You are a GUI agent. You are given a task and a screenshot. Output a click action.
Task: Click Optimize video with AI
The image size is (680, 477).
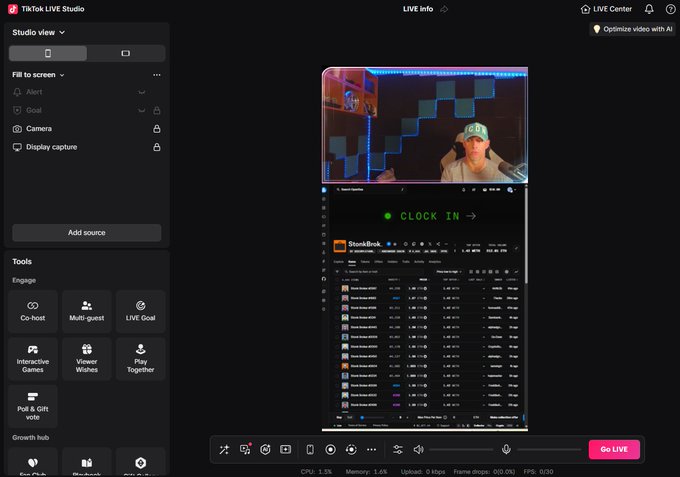click(632, 29)
